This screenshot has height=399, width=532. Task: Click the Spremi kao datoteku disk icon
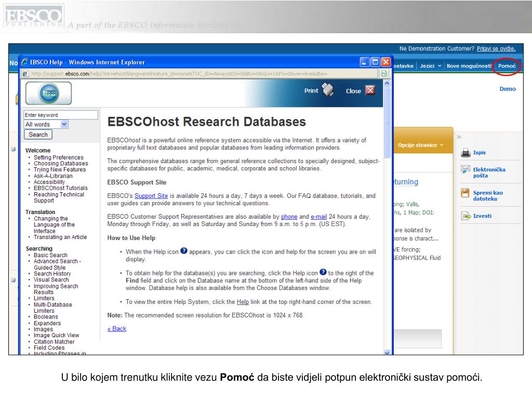(x=465, y=193)
